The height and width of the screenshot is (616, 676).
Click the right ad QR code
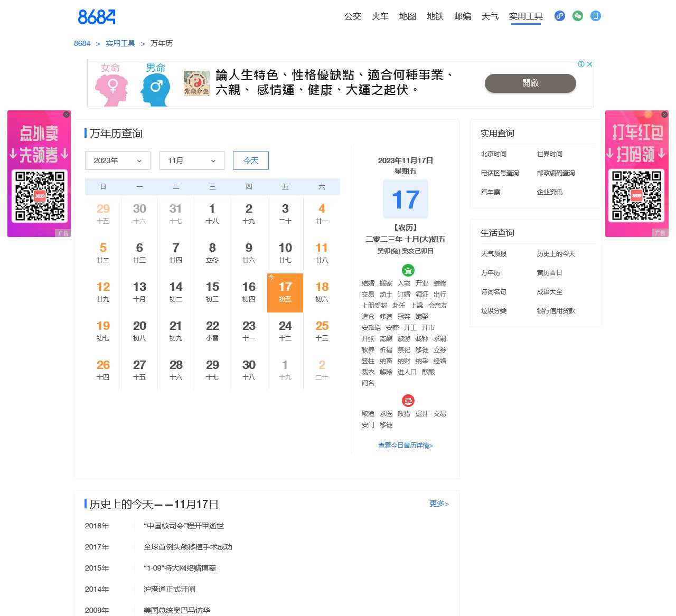[637, 196]
